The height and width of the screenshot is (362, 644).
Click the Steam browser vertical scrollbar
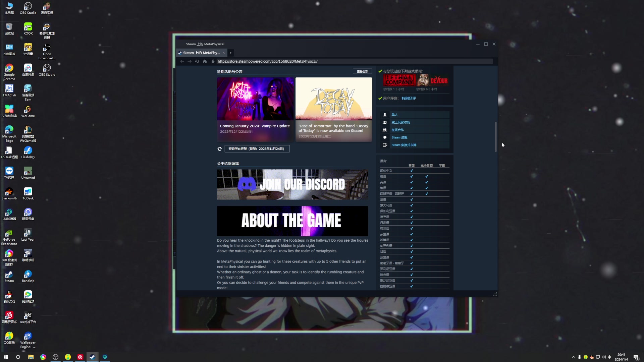point(496,137)
